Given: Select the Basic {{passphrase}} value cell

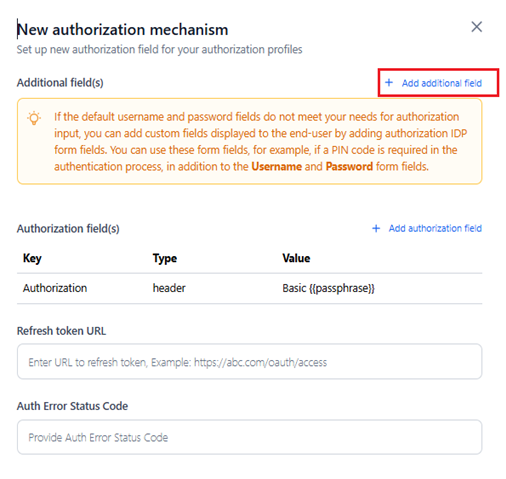Looking at the screenshot, I should (328, 288).
